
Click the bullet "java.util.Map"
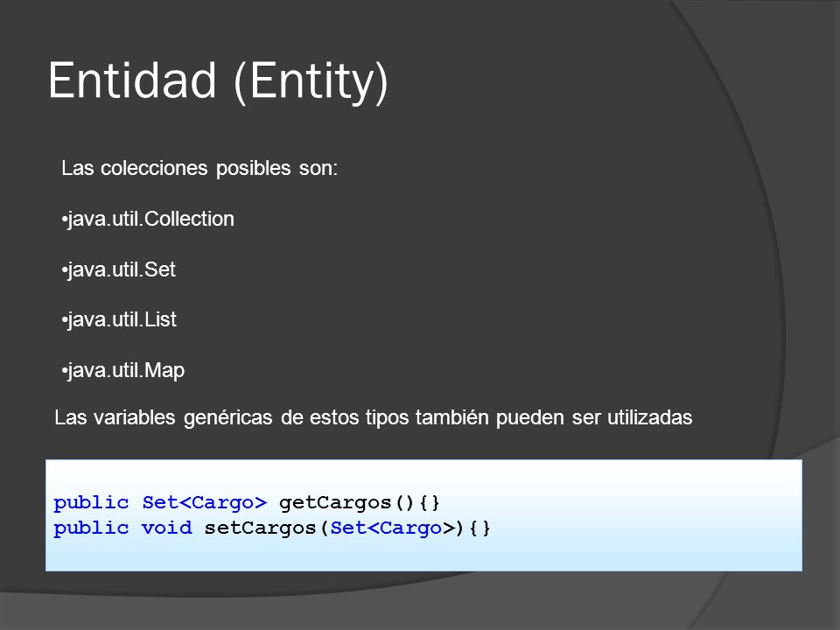123,371
